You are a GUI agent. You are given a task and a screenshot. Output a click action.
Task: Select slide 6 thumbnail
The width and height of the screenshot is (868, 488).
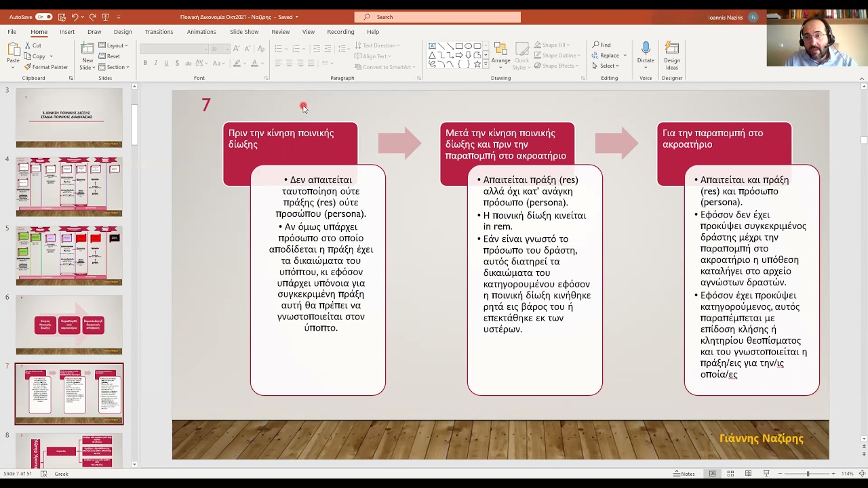[69, 324]
